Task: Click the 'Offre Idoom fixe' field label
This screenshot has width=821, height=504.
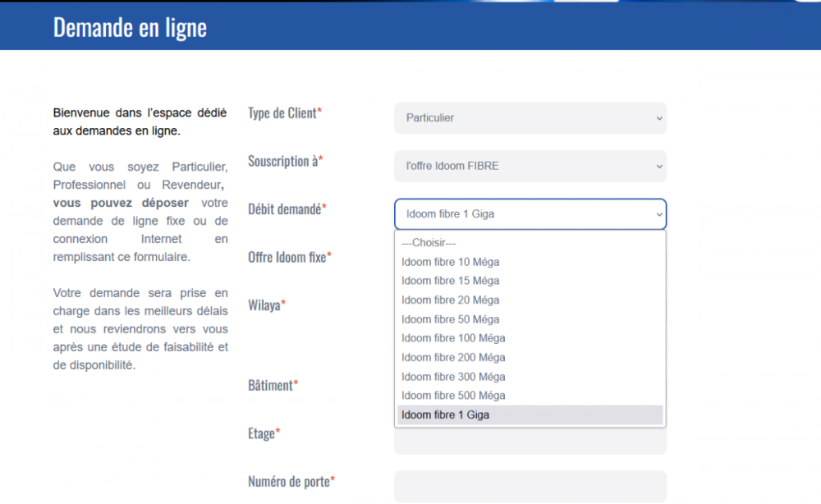Action: click(289, 257)
